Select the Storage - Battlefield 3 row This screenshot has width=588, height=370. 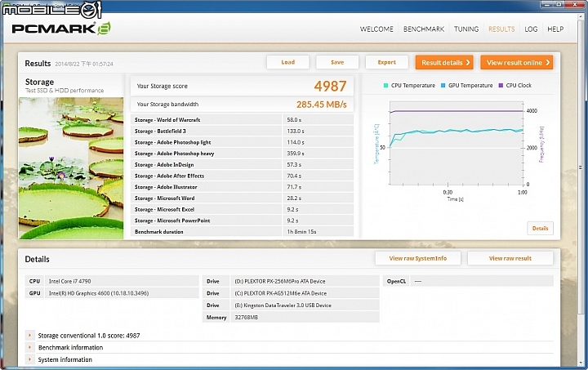[242, 131]
